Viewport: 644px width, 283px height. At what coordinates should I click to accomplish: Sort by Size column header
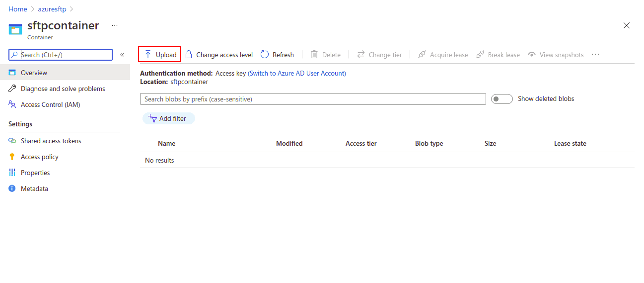tap(490, 143)
